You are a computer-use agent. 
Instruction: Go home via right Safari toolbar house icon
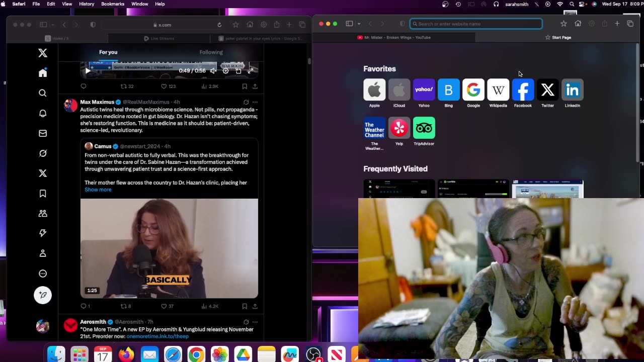pyautogui.click(x=578, y=24)
